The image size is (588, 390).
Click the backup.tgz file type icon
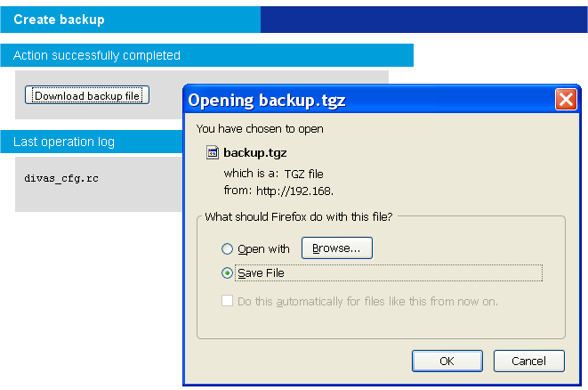213,152
